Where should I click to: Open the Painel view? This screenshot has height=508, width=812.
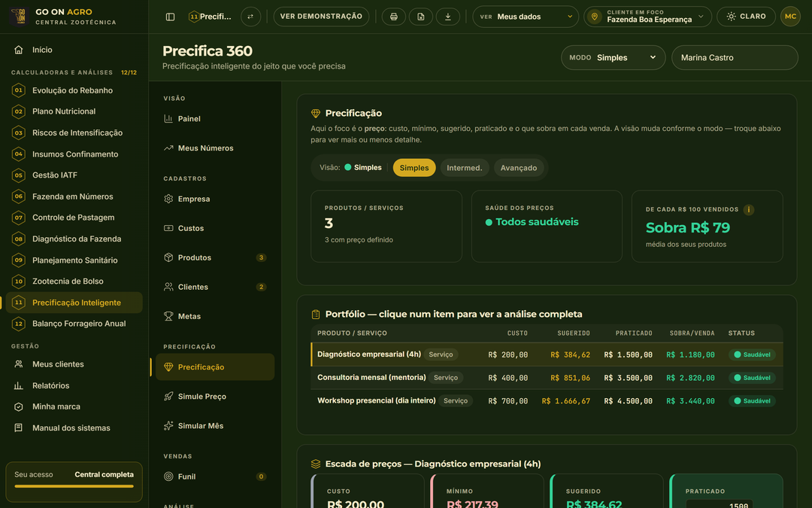215,119
